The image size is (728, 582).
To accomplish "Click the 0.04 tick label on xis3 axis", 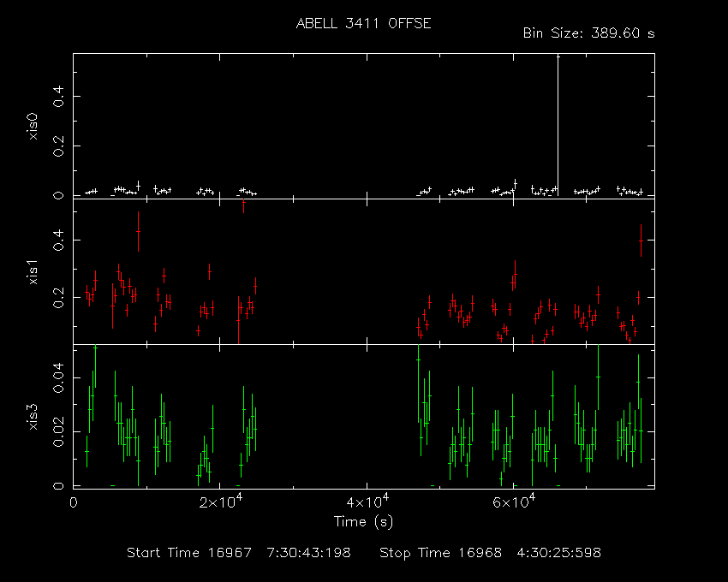I will 58,377.
